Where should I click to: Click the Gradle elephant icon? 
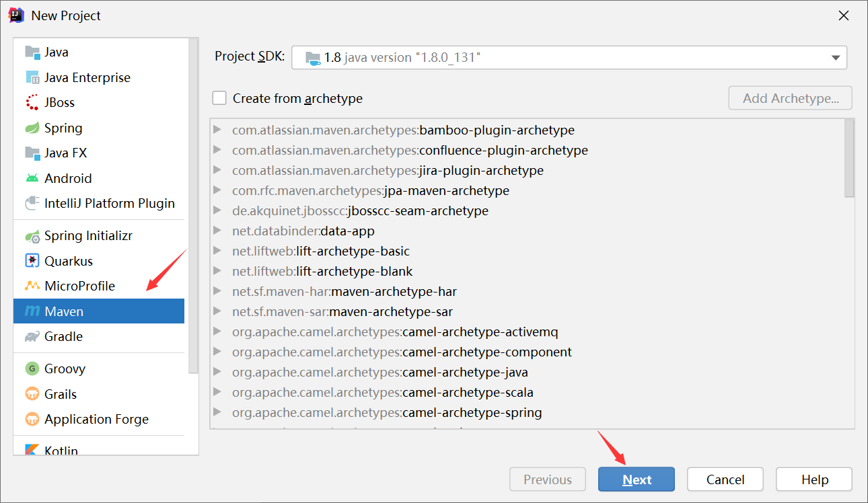[32, 336]
